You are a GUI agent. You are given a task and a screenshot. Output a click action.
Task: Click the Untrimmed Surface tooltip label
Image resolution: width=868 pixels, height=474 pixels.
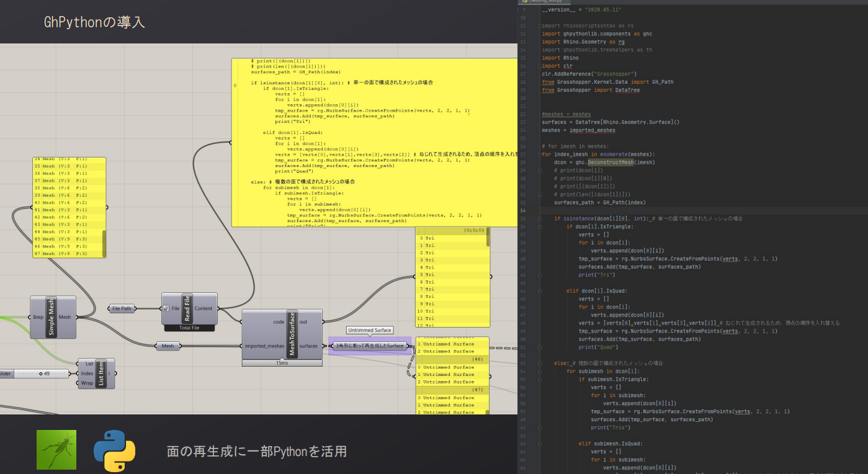coord(370,330)
